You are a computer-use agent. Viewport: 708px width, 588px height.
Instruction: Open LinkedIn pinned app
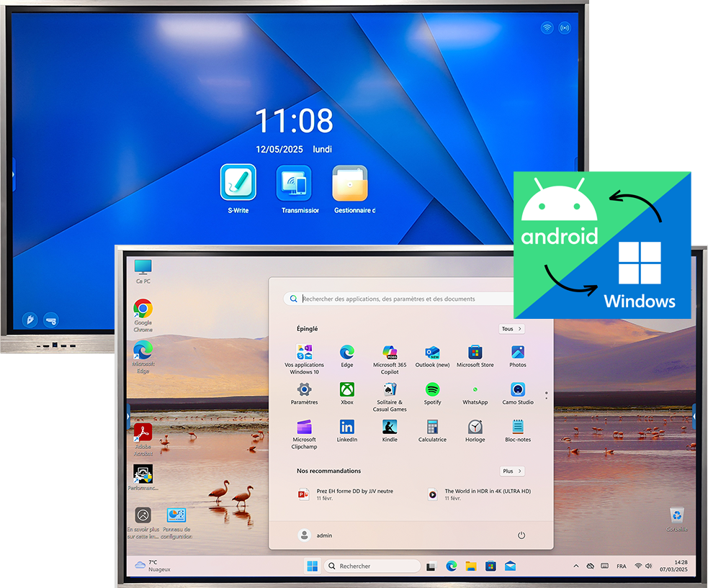pos(346,431)
